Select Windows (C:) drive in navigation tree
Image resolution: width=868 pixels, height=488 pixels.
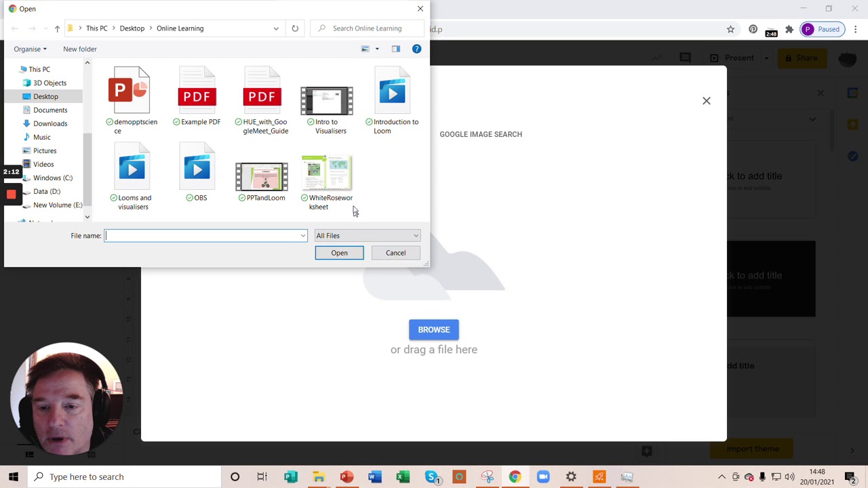point(53,178)
